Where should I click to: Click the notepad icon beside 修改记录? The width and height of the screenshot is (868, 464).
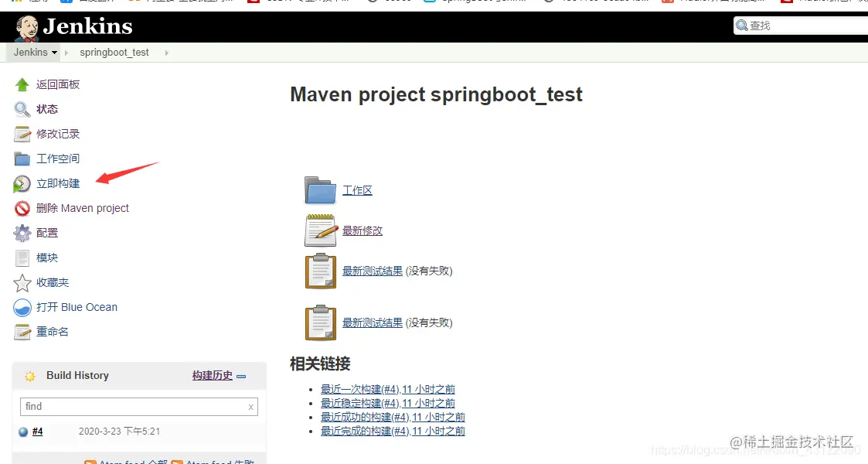point(22,134)
